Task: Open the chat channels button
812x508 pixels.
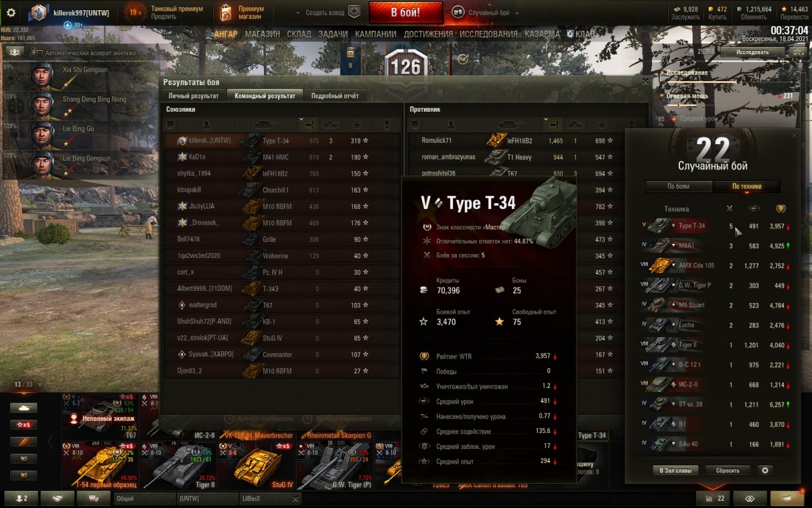Action: [93, 498]
